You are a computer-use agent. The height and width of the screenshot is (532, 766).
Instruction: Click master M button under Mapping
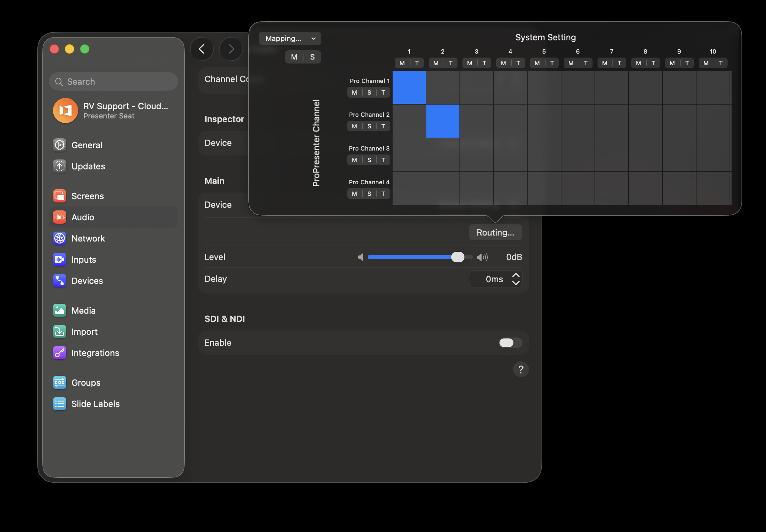[x=294, y=57]
